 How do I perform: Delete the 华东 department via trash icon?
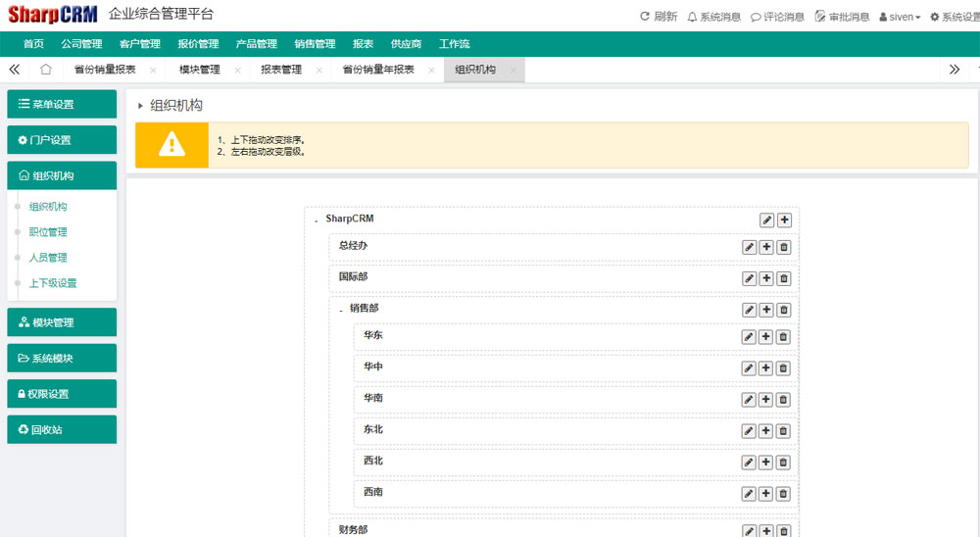click(783, 337)
